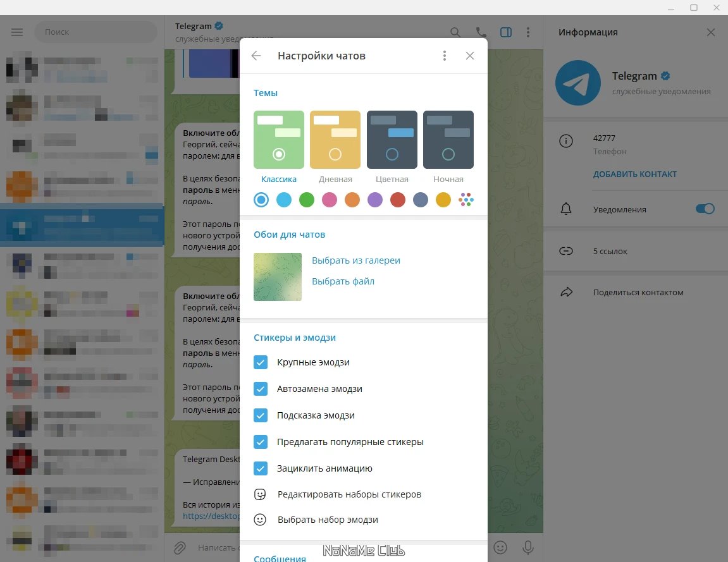Uncheck Крупные эмодзи

click(x=261, y=362)
